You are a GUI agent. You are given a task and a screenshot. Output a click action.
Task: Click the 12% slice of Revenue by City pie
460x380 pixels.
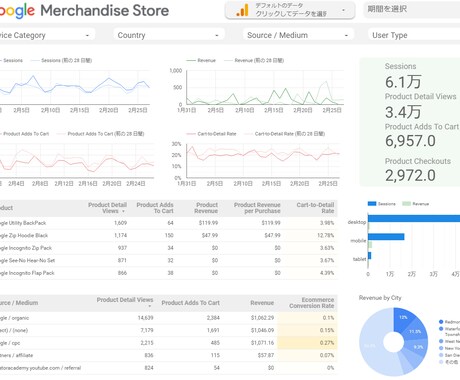coord(403,318)
